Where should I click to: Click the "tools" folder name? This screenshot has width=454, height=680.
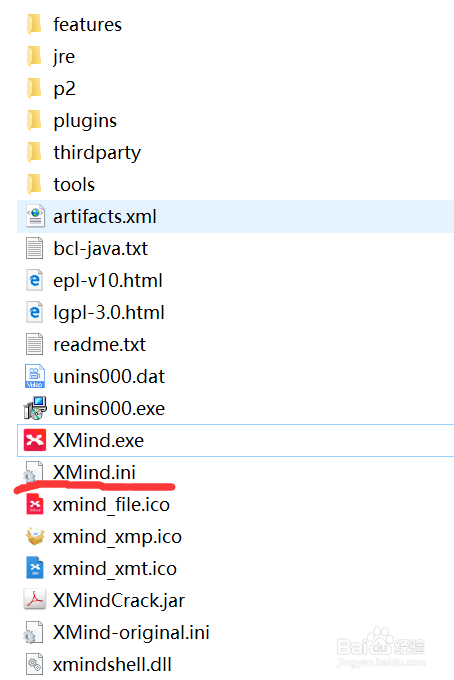[x=74, y=185]
